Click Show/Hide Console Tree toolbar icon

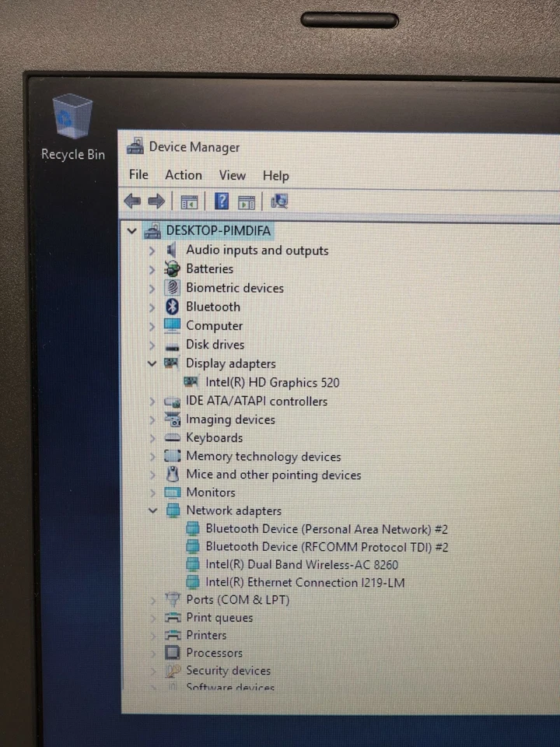[189, 202]
